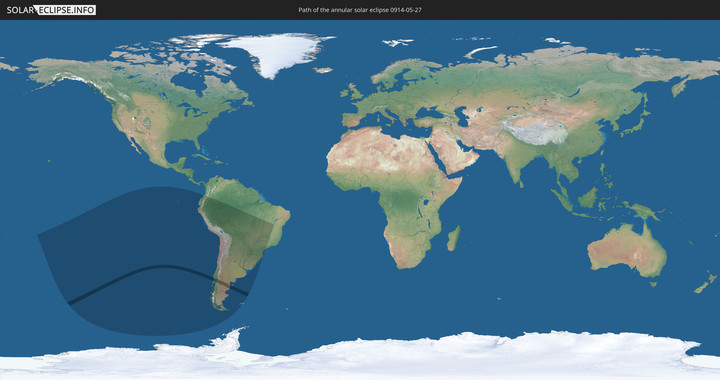Click the SOLAR-ECLIPSE.INFO logo

tap(51, 10)
